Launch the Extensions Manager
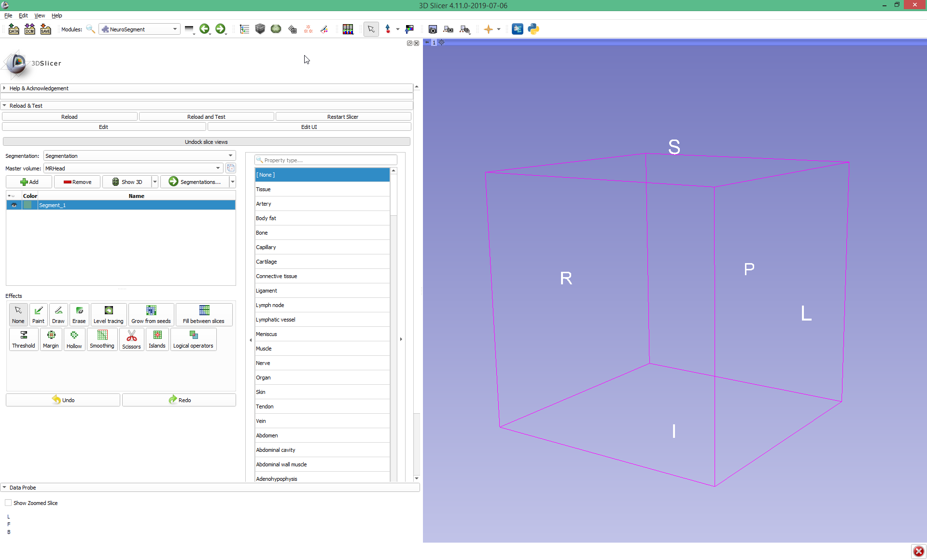The image size is (927, 560). [x=518, y=29]
